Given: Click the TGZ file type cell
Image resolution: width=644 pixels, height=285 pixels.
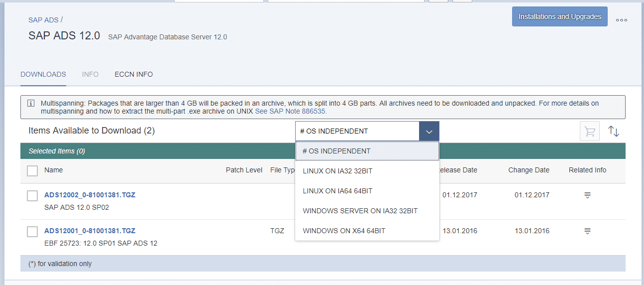Looking at the screenshot, I should (x=277, y=231).
